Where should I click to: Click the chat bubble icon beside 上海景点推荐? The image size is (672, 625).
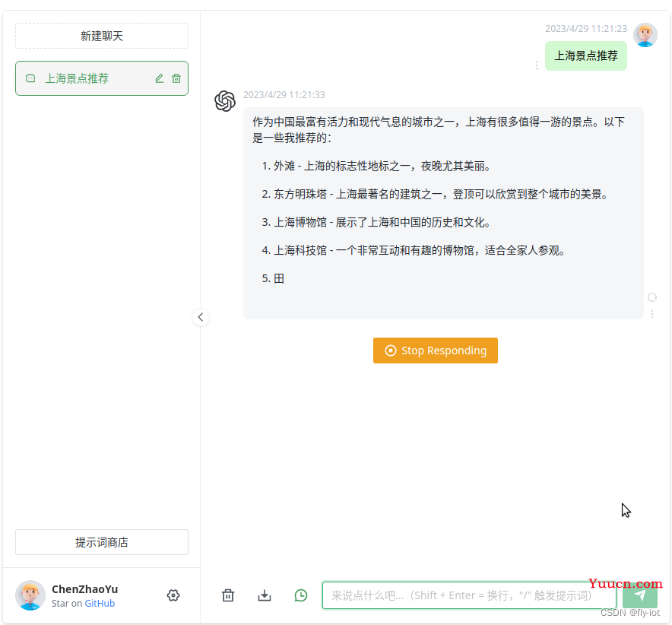point(30,78)
